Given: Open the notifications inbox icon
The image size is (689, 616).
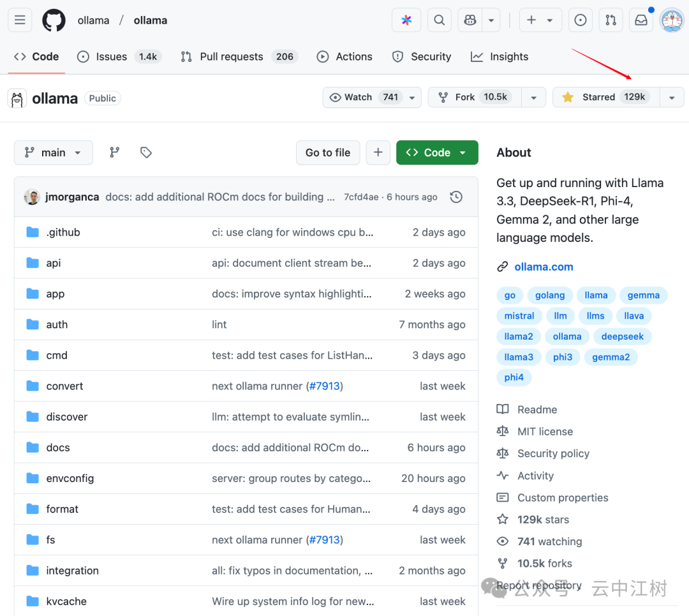Looking at the screenshot, I should (641, 20).
